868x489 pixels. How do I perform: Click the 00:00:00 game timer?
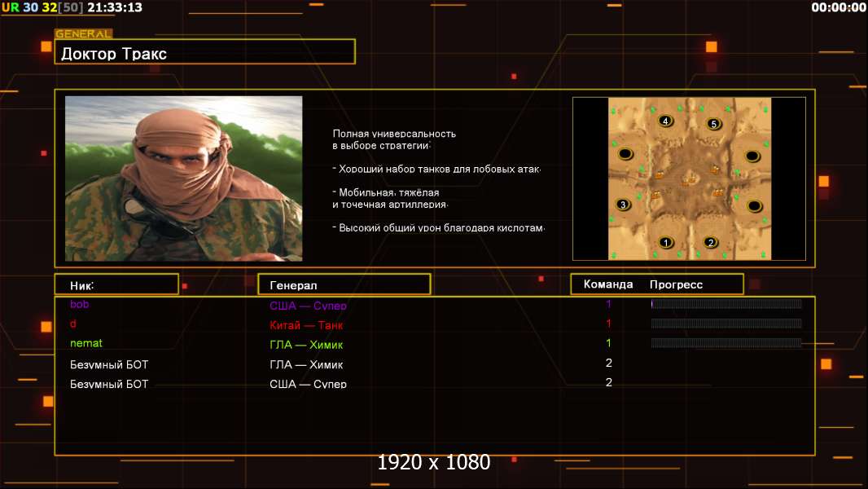[838, 7]
